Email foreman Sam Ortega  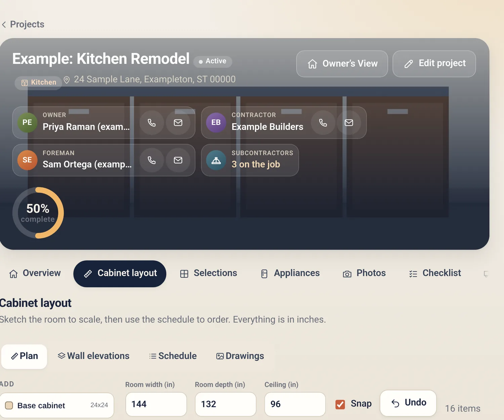point(178,160)
